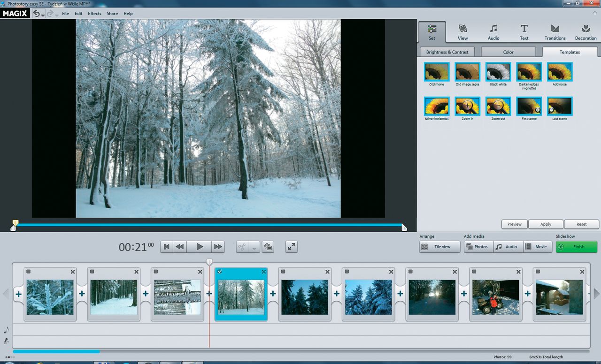Select the Templates subtab

click(x=570, y=52)
